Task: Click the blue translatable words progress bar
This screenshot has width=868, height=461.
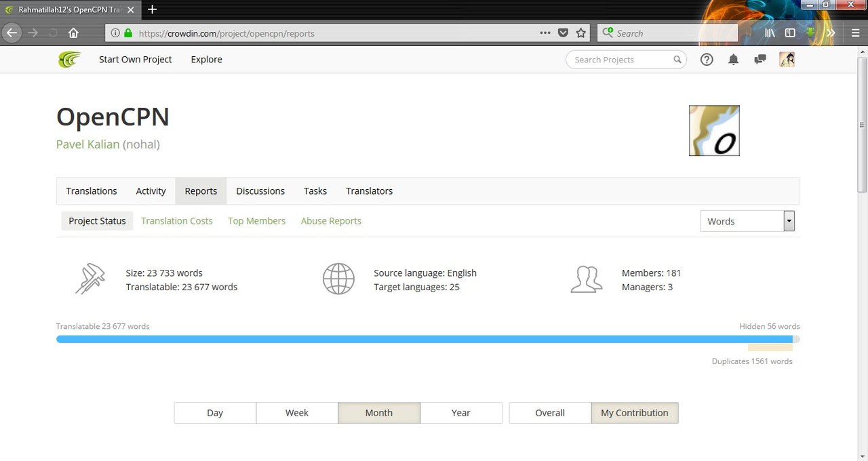Action: 425,339
